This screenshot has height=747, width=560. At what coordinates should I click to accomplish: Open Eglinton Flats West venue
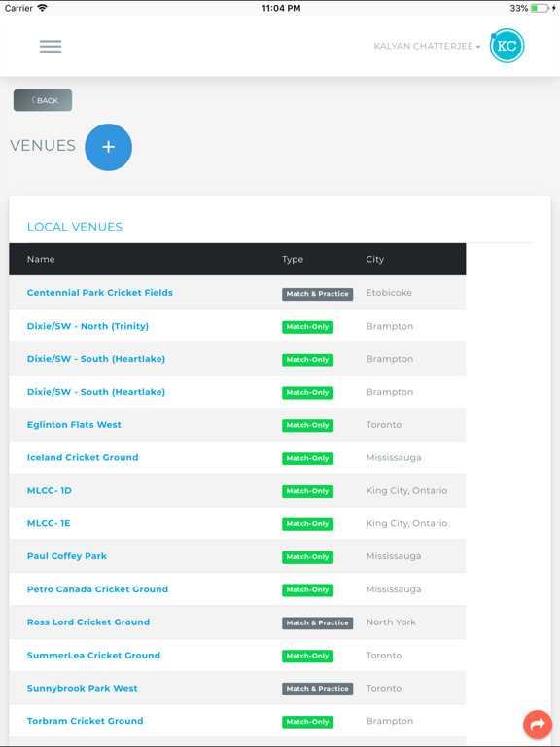pyautogui.click(x=74, y=424)
